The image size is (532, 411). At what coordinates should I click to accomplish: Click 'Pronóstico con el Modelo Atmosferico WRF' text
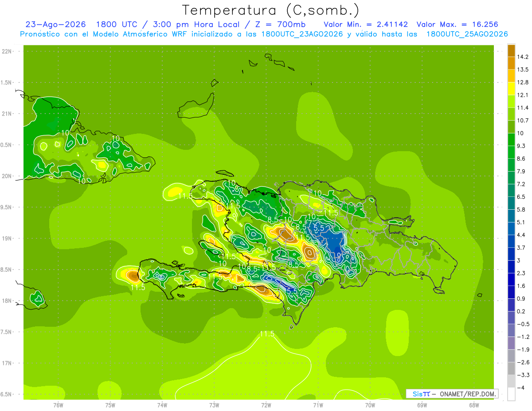tap(104, 34)
